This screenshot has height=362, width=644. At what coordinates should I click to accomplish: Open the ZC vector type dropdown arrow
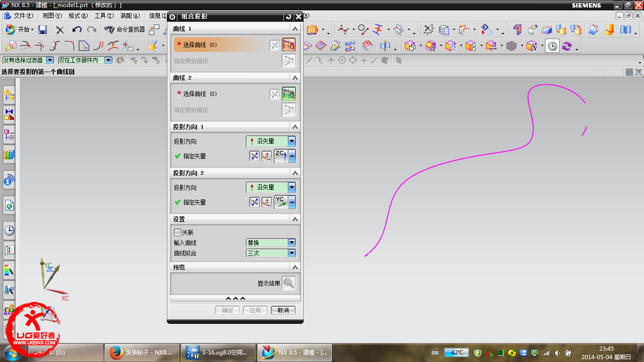[x=292, y=156]
